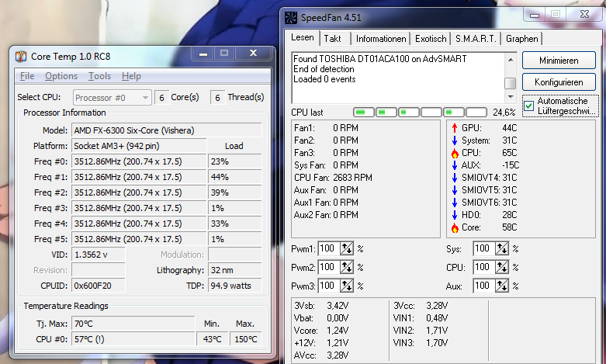Click the Konfigurieren button
The image size is (606, 364).
click(559, 82)
